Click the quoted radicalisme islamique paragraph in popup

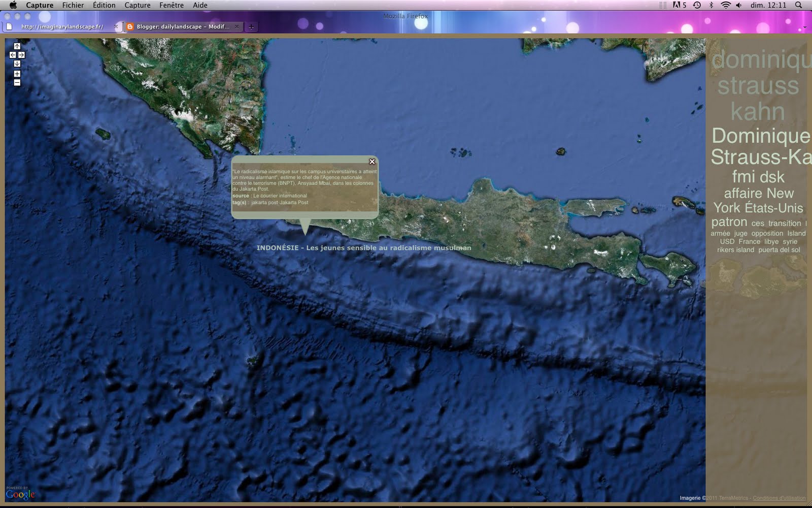pyautogui.click(x=304, y=180)
